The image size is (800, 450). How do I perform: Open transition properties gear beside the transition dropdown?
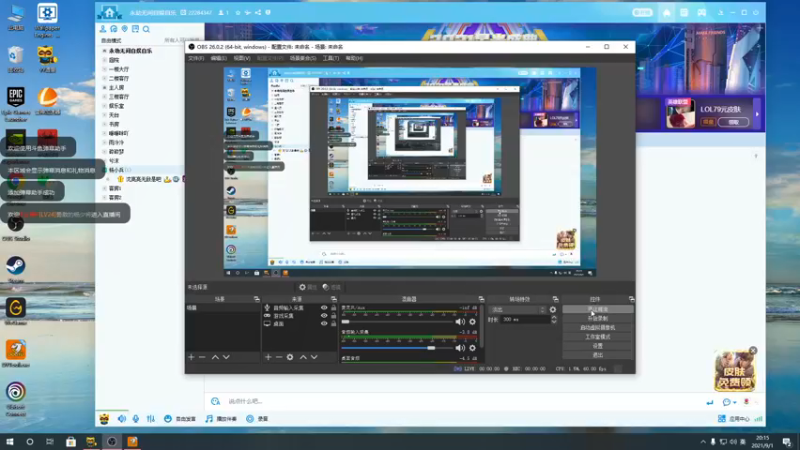[553, 310]
